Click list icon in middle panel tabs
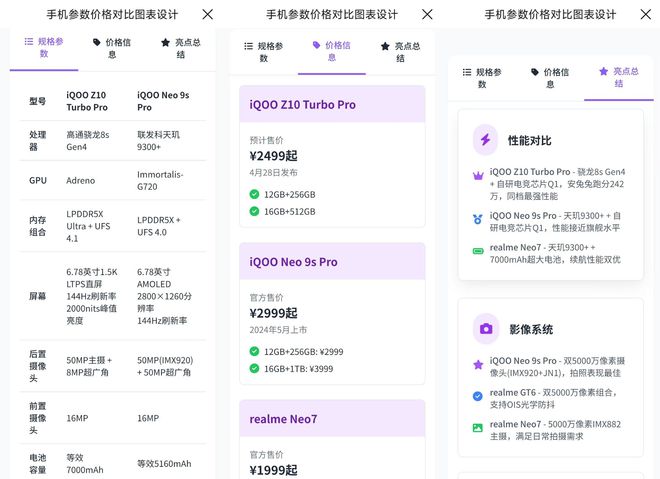The width and height of the screenshot is (660, 479). tap(248, 46)
